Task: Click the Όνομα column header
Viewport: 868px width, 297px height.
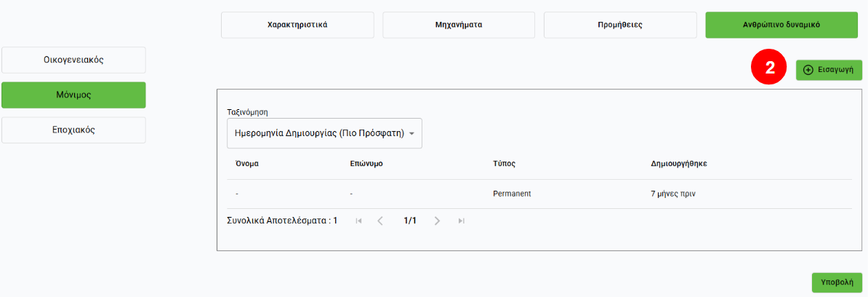Action: 247,164
